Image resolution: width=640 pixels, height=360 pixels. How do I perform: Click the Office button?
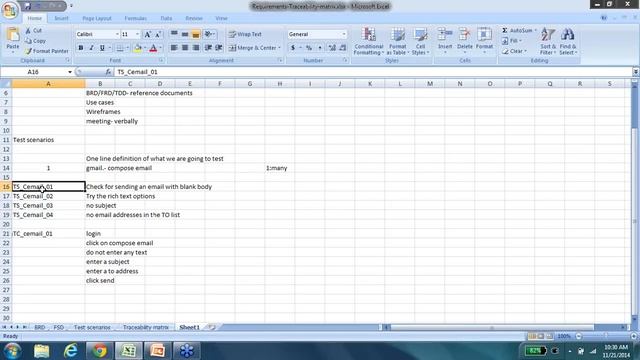10,10
